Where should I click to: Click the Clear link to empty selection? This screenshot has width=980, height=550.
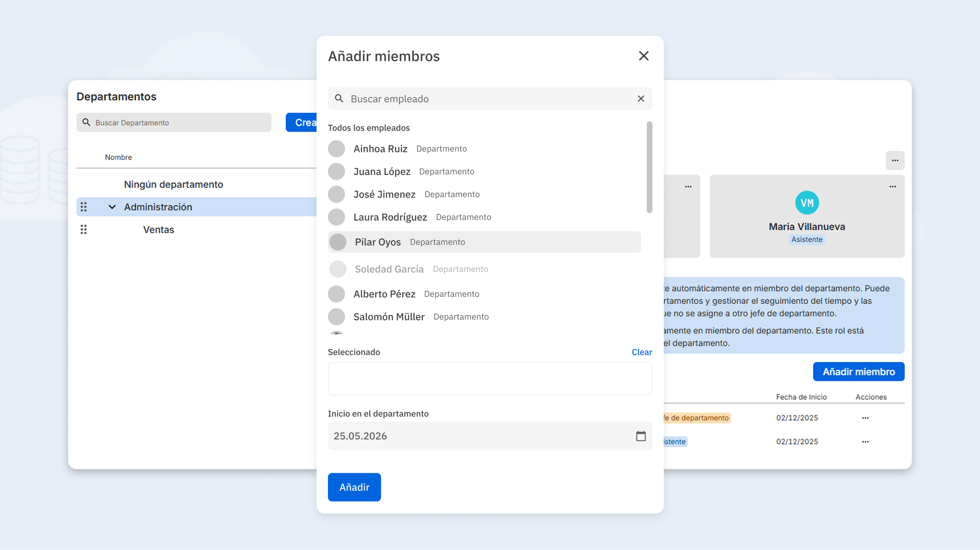(641, 352)
